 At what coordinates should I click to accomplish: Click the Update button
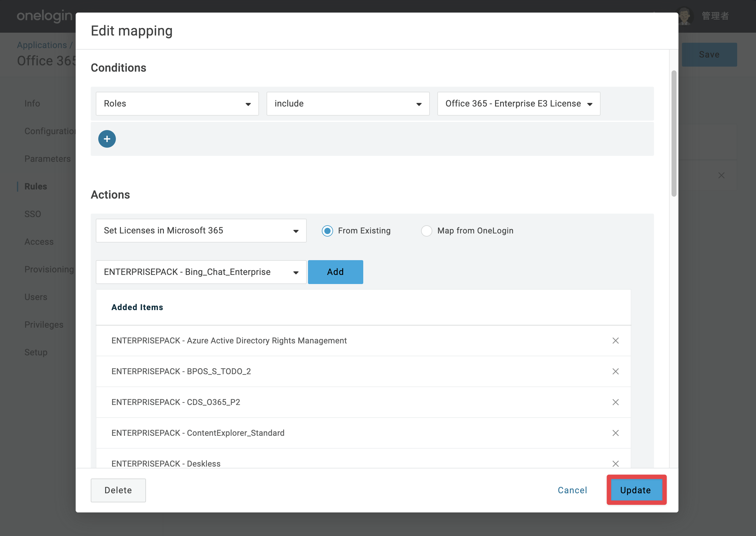pos(636,490)
